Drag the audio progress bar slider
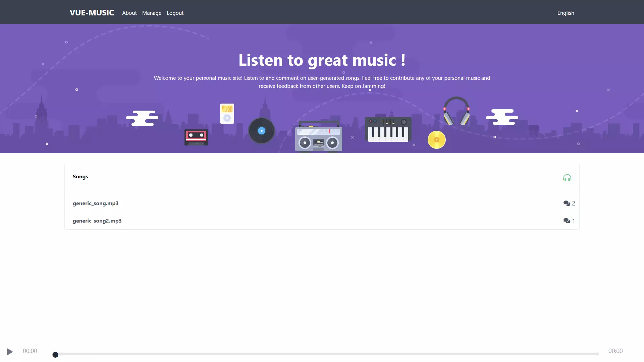The image size is (644, 362). coord(55,355)
